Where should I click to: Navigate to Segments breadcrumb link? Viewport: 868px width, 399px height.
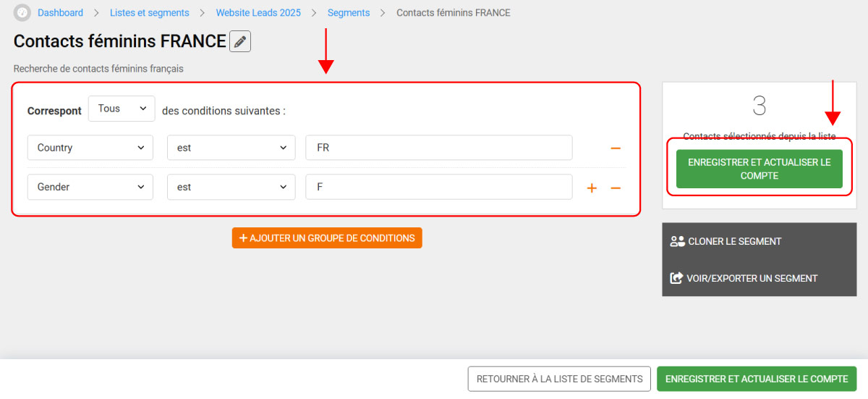coord(349,13)
